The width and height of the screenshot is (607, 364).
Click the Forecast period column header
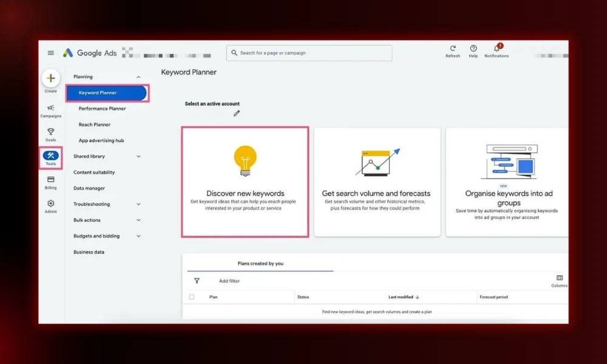(493, 297)
